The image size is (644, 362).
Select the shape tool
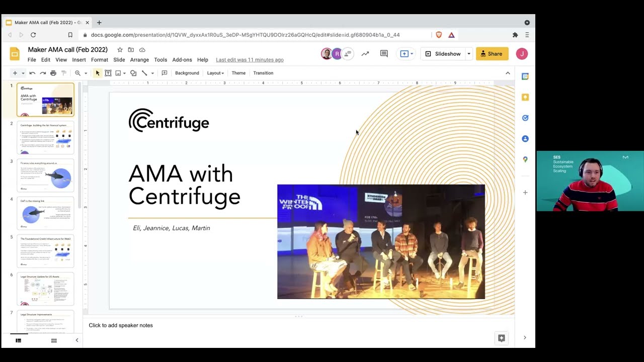pos(133,73)
